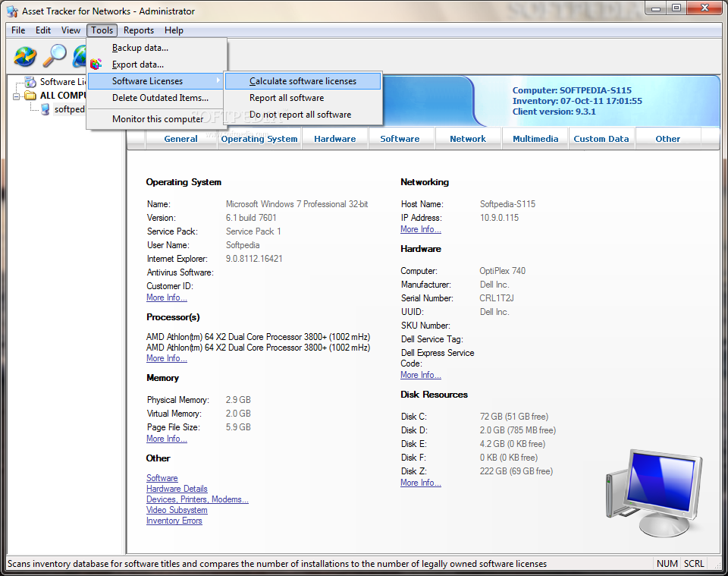Click the serial number CRL1T2J
This screenshot has width=728, height=576.
496,298
